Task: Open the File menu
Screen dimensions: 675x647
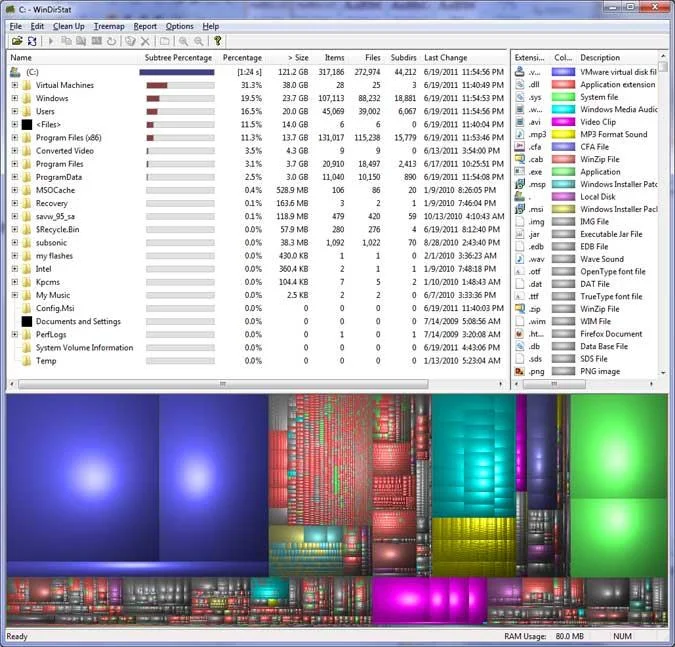Action: 15,26
